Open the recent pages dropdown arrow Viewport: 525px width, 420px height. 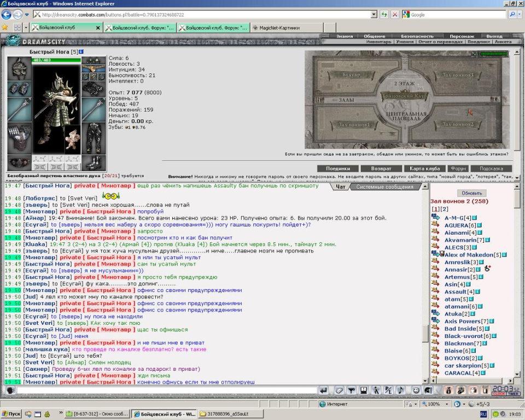click(x=27, y=15)
